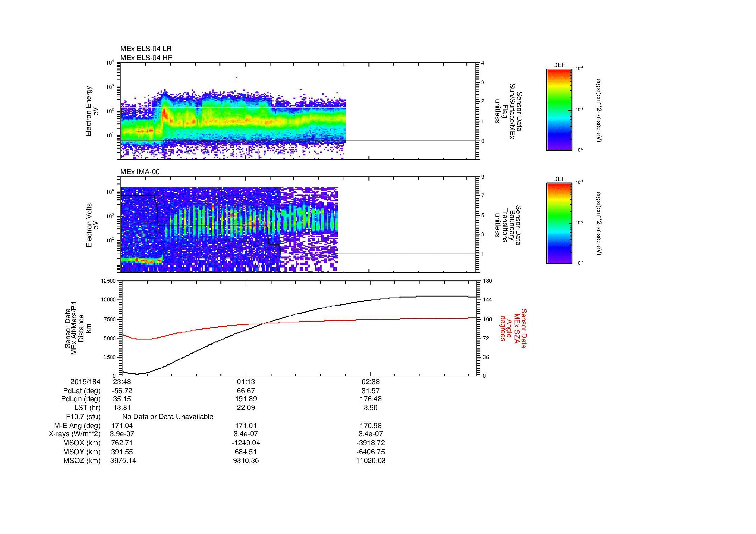Screen dimensions: 756x534
Task: Click the 108 tick label on SZA axis
Action: pos(487,319)
